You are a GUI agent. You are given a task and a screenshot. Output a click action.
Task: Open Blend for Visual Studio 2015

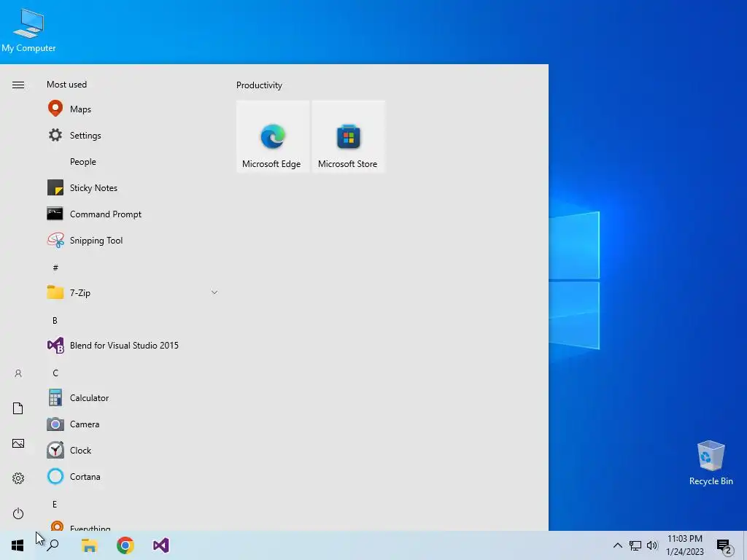click(x=133, y=345)
